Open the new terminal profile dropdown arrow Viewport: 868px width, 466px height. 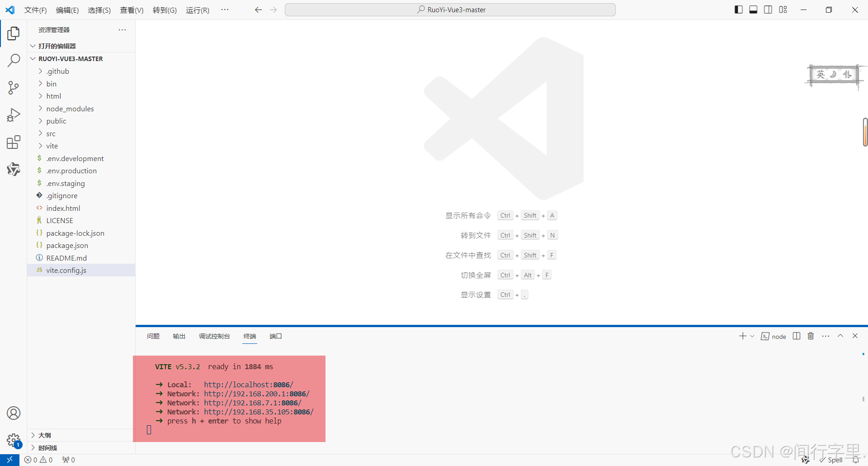[x=752, y=336]
